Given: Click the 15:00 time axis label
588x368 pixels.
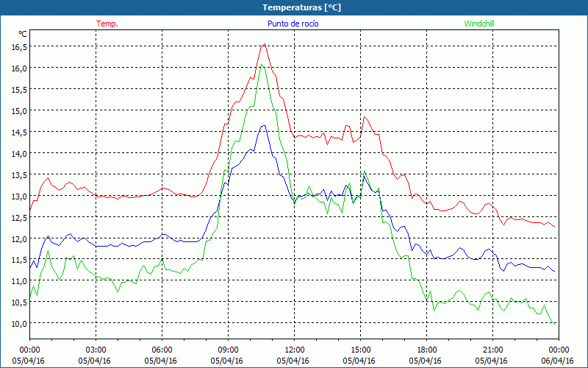Looking at the screenshot, I should (360, 350).
